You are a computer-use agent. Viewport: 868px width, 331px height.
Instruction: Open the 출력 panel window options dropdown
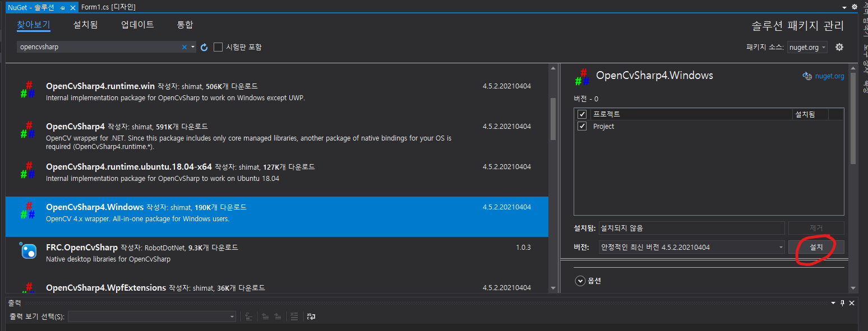[834, 303]
